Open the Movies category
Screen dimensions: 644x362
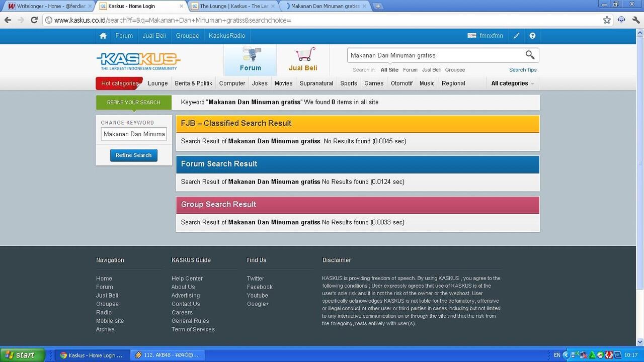284,83
